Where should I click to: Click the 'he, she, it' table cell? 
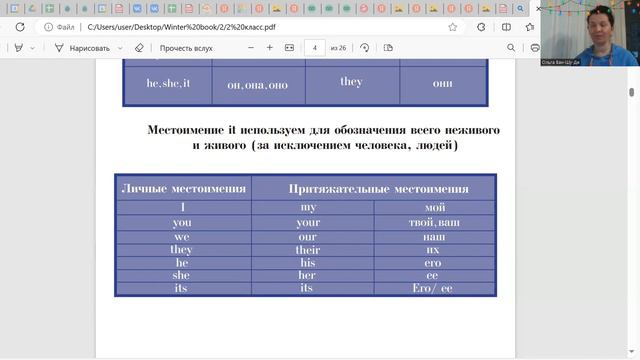click(168, 84)
